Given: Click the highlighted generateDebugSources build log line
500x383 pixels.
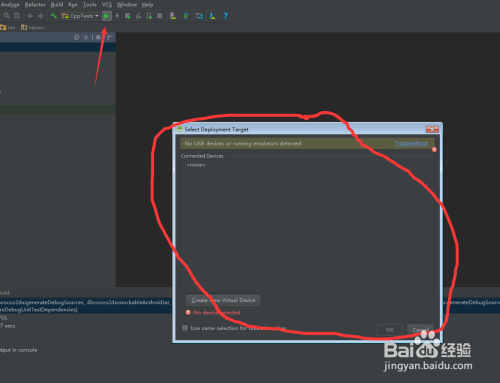Looking at the screenshot, I should point(85,306).
